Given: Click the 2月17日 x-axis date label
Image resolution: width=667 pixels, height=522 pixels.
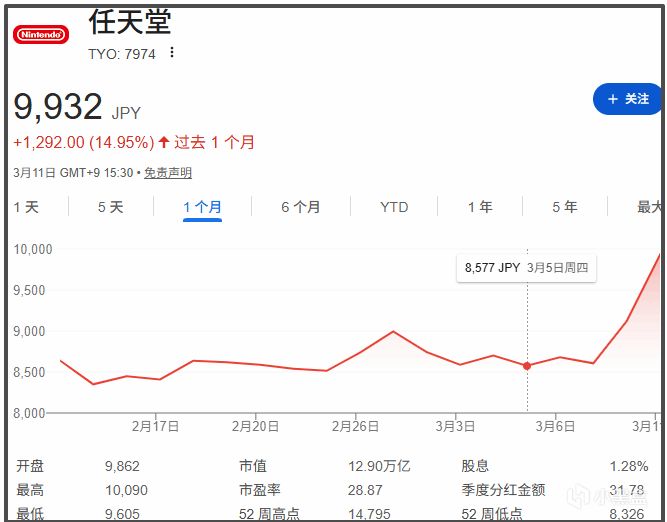Looking at the screenshot, I should tap(155, 426).
